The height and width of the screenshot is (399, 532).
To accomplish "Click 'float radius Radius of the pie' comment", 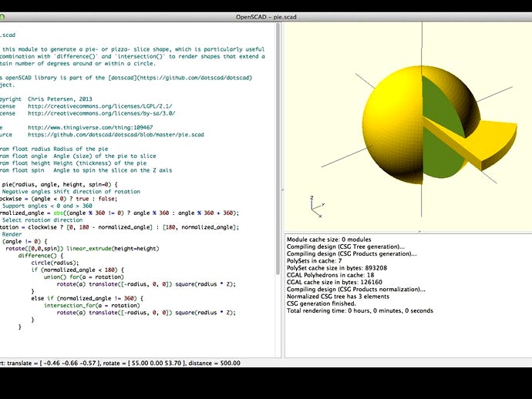I will click(60, 149).
